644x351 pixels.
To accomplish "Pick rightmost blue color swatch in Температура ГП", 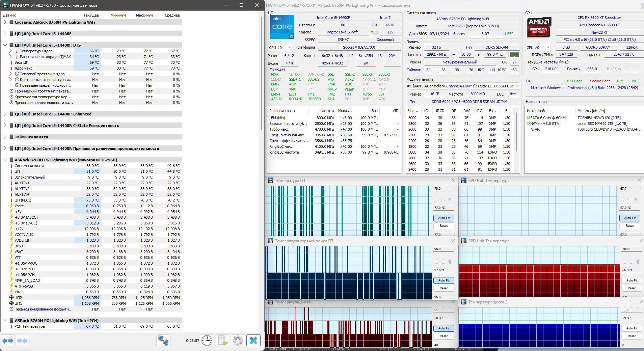I will [x=450, y=199].
